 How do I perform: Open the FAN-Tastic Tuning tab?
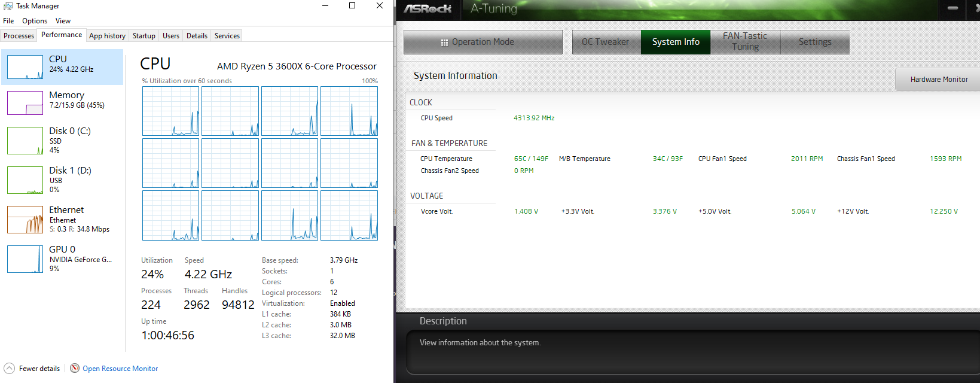[x=745, y=42]
